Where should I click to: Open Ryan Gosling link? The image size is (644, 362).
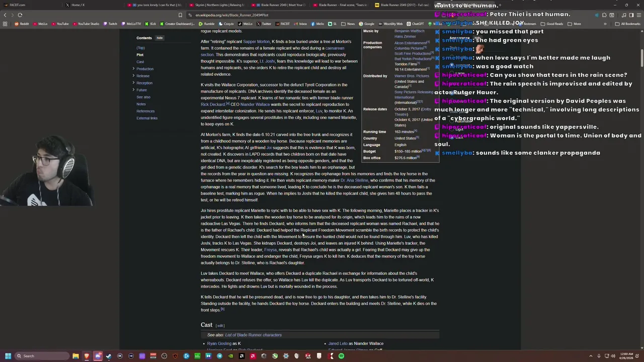click(219, 343)
